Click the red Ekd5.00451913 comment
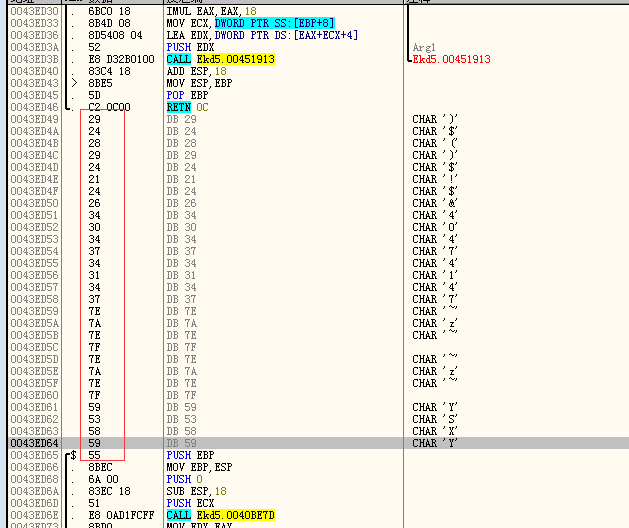This screenshot has height=528, width=629. 451,60
